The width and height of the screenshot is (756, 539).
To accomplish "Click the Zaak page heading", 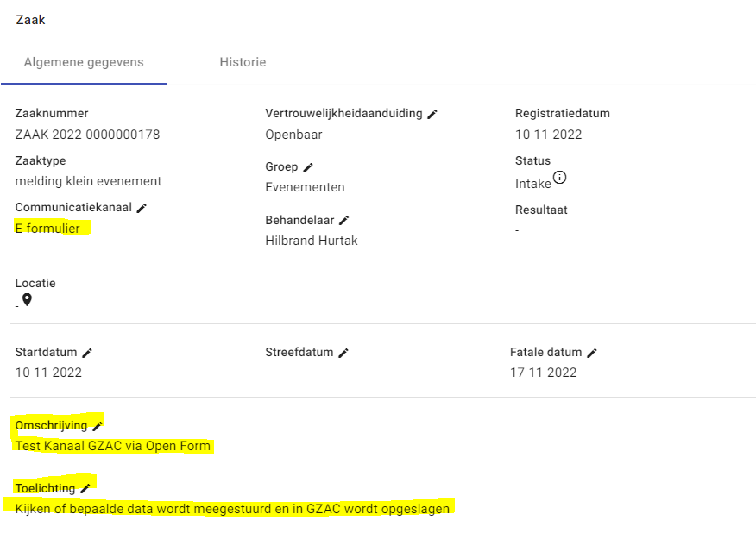I will [30, 19].
